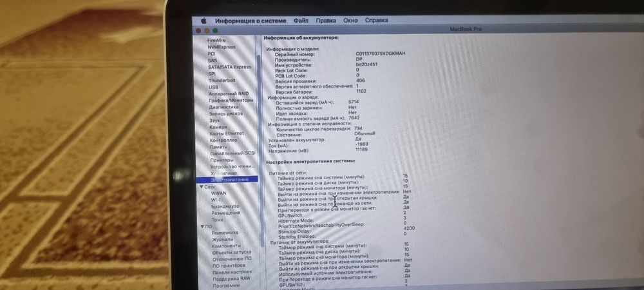Click the full charge capacity value 7642
This screenshot has width=644, height=290.
pyautogui.click(x=354, y=118)
